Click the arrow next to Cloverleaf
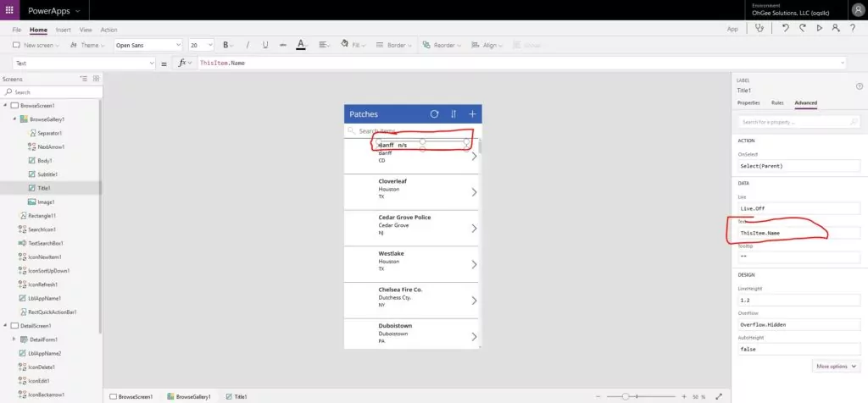 point(474,192)
